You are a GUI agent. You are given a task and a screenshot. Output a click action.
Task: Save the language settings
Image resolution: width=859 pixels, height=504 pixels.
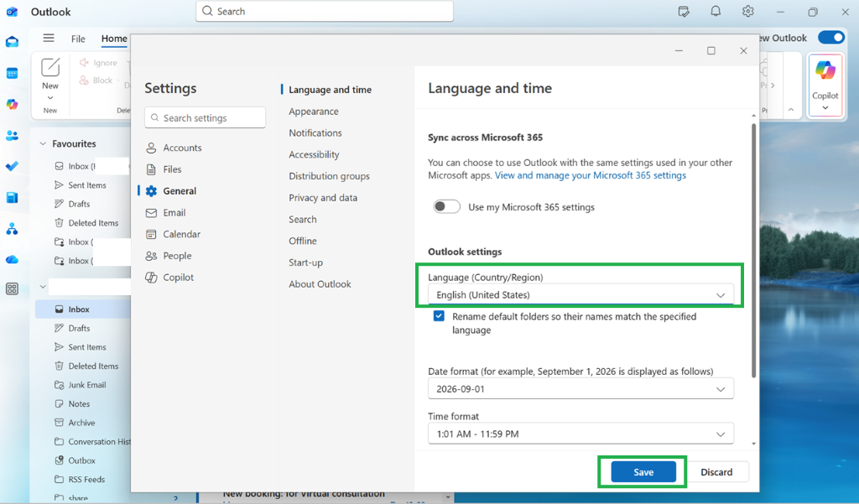coord(643,471)
